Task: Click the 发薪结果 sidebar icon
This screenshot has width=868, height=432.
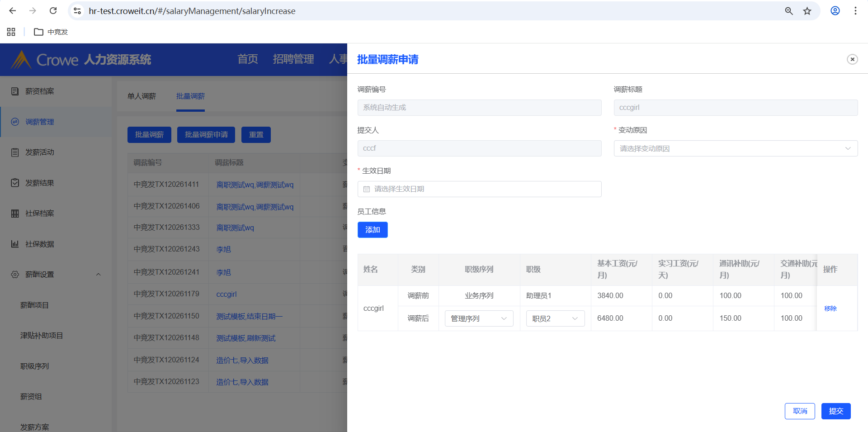Action: click(x=15, y=183)
